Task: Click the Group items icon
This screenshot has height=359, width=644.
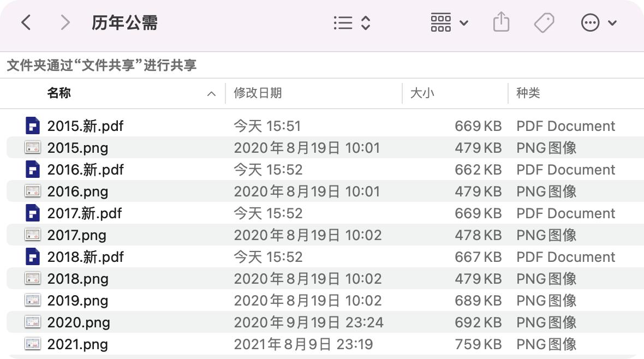Action: [x=440, y=22]
